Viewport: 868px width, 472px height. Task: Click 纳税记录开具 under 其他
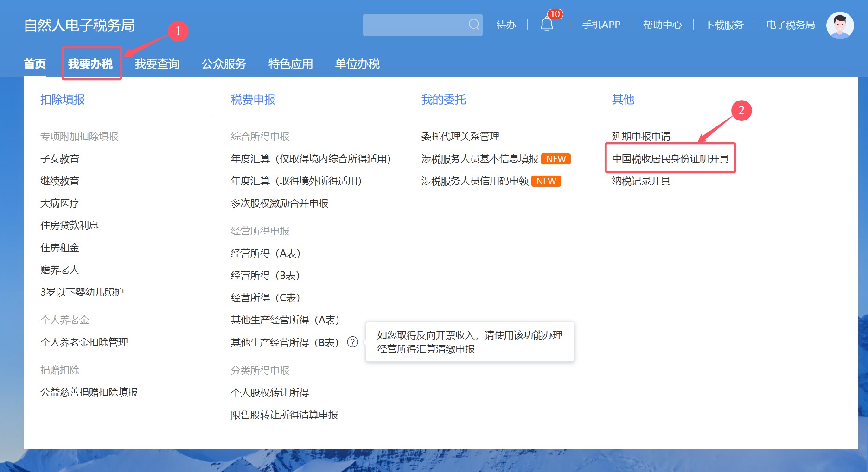click(x=641, y=181)
